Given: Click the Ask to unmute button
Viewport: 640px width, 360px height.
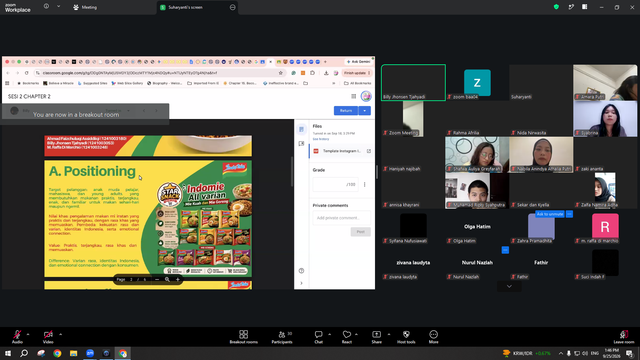Looking at the screenshot, I should click(x=550, y=214).
